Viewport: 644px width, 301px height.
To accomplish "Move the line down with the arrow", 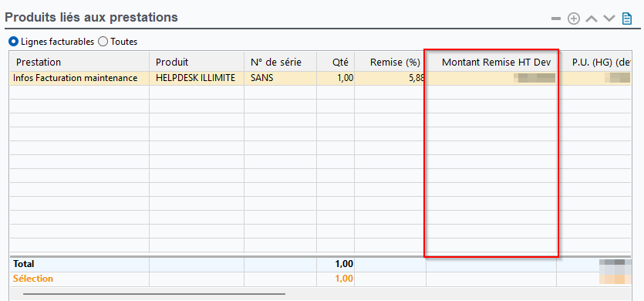I will point(609,19).
